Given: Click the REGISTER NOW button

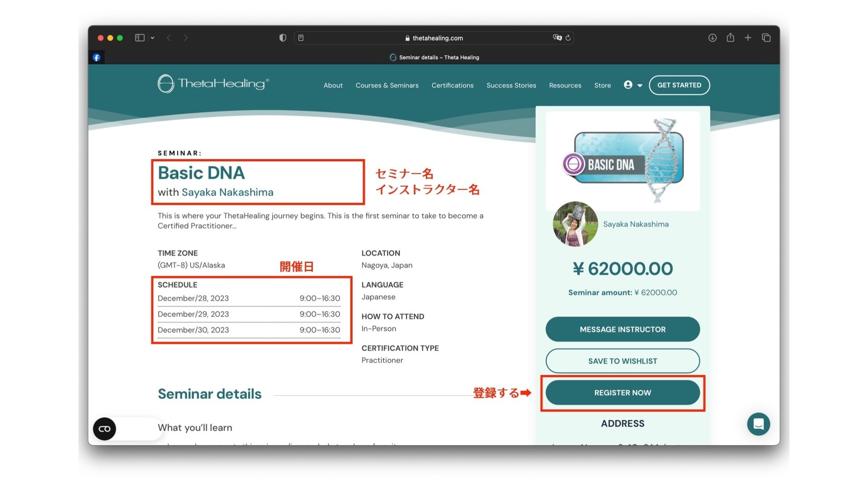Looking at the screenshot, I should coord(623,393).
